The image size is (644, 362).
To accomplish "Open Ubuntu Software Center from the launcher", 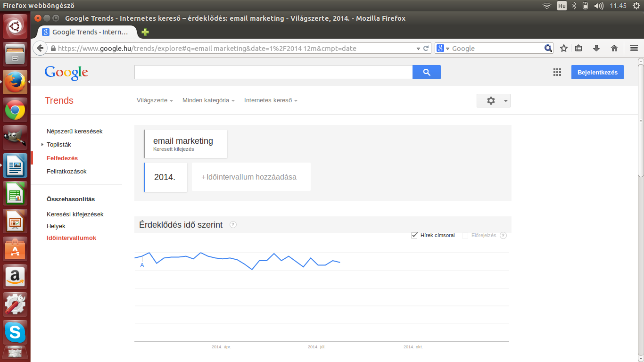I will coord(15,249).
